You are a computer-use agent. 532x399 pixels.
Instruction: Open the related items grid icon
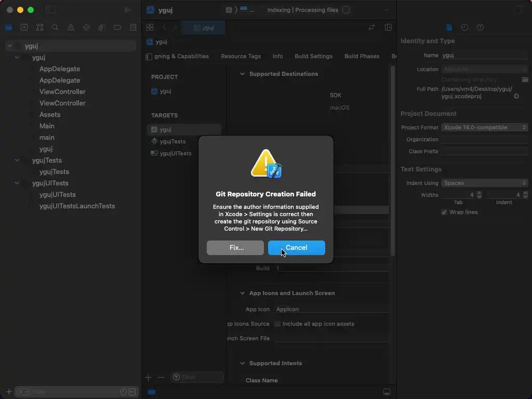pyautogui.click(x=150, y=28)
